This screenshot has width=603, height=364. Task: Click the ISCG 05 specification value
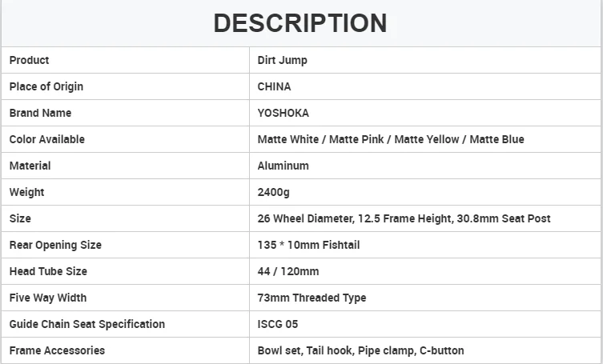point(278,324)
